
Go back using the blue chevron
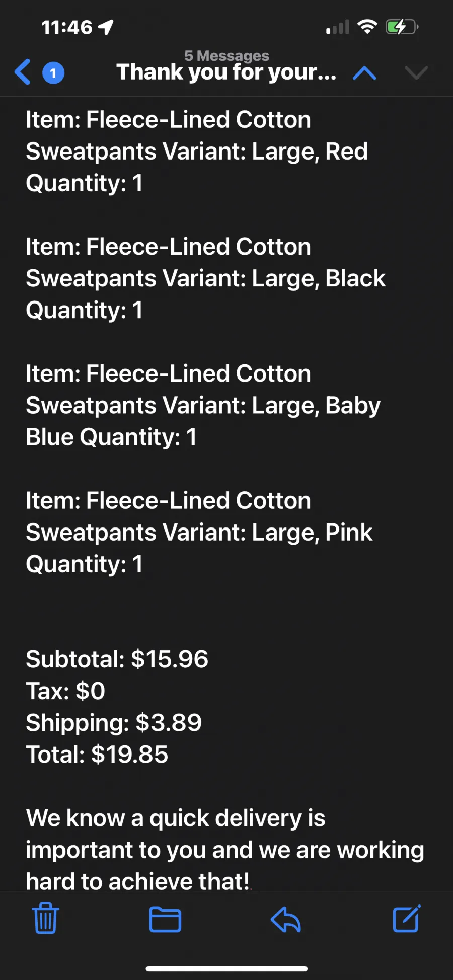[x=23, y=72]
